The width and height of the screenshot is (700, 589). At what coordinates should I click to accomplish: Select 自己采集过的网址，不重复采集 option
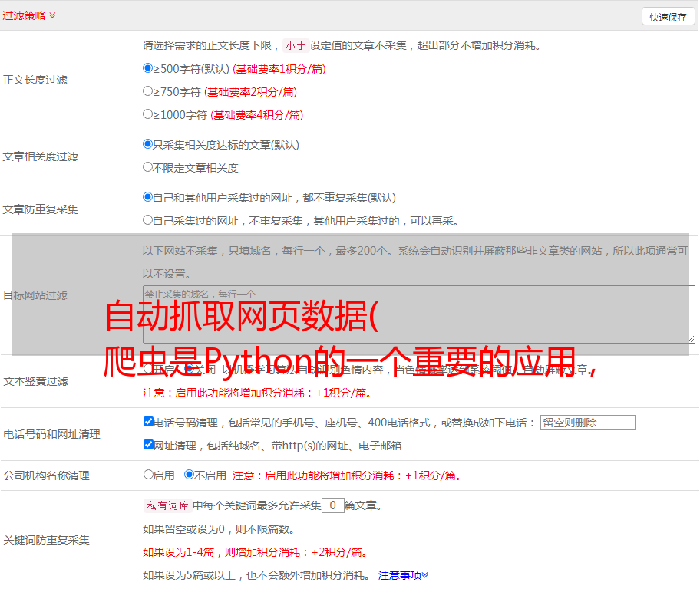[147, 220]
